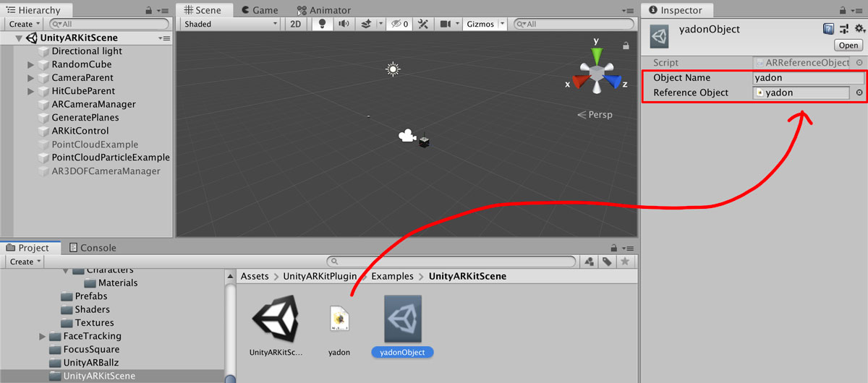
Task: Open Project Create dropdown
Action: 25,262
